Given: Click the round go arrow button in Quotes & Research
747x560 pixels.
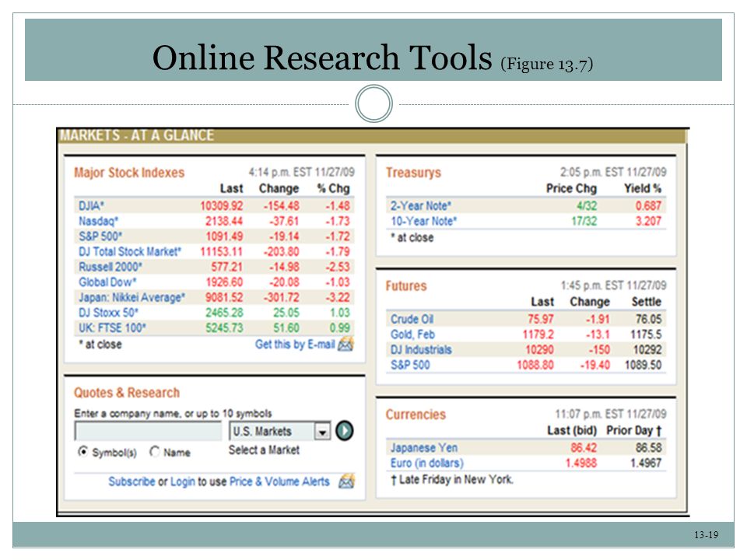Looking at the screenshot, I should [x=345, y=431].
